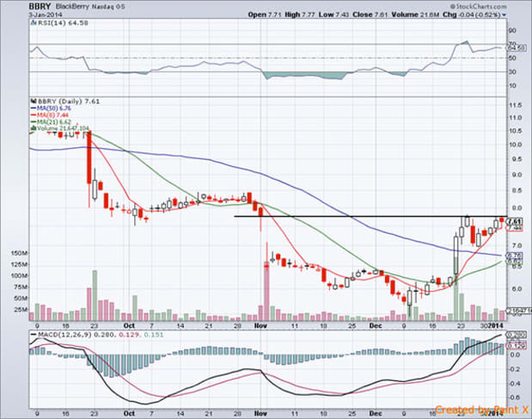Click the pink '0.129' MACD signal value

127,335
